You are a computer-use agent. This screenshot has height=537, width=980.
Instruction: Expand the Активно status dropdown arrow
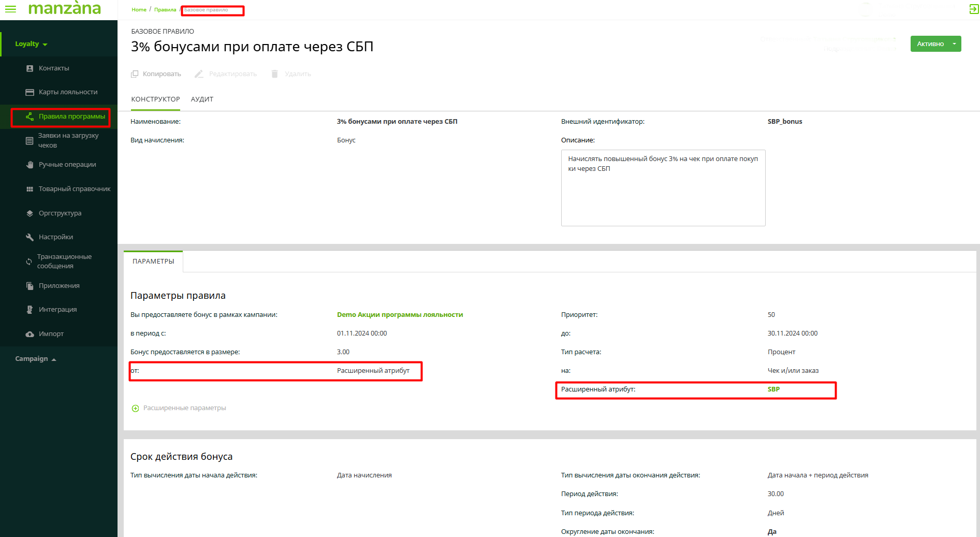[954, 44]
